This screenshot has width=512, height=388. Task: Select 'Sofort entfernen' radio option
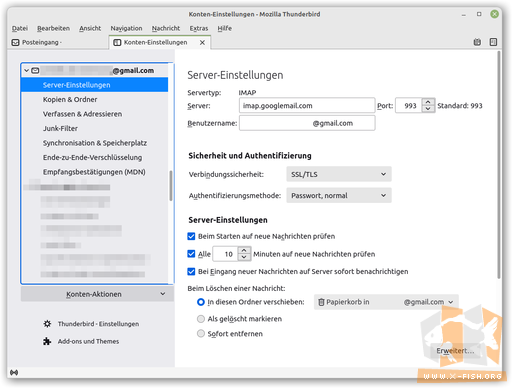pyautogui.click(x=201, y=333)
